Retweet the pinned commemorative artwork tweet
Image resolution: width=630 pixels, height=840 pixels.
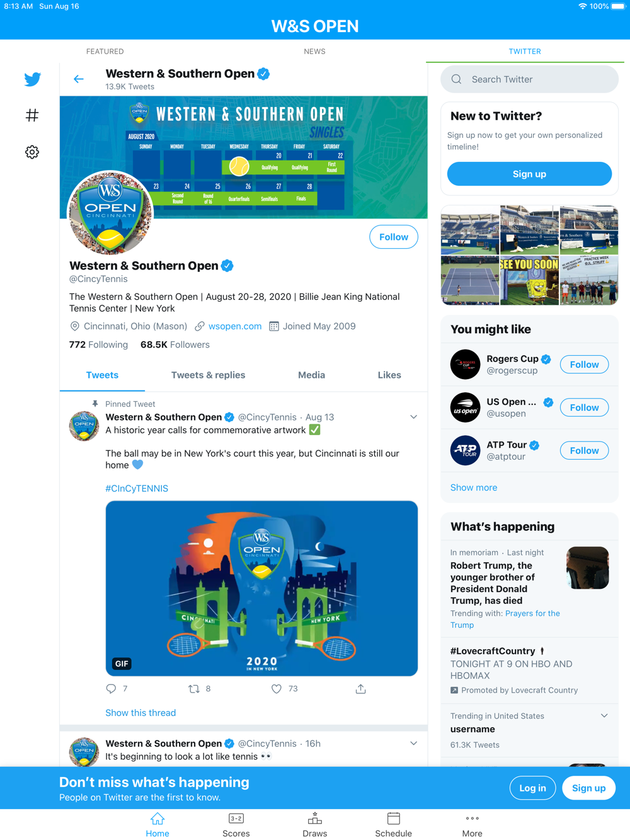pyautogui.click(x=194, y=689)
